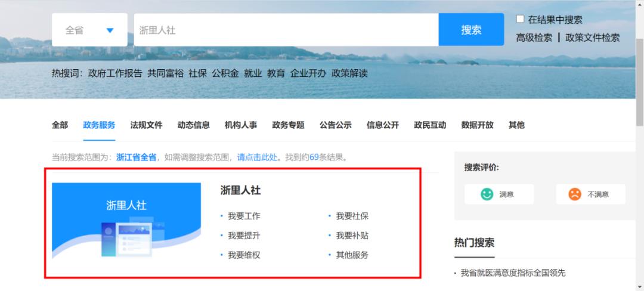This screenshot has height=291, width=644.
Task: Click the orange sad face 不满意 icon
Action: pyautogui.click(x=574, y=194)
